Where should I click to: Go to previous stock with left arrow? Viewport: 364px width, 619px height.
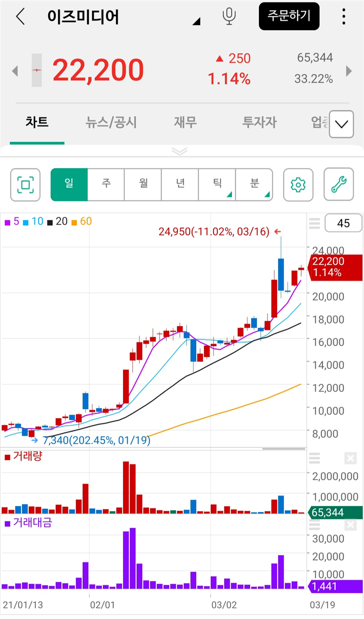tap(15, 71)
